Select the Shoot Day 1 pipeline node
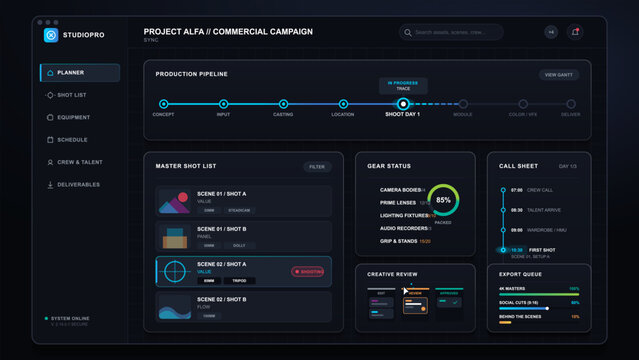 [x=403, y=104]
